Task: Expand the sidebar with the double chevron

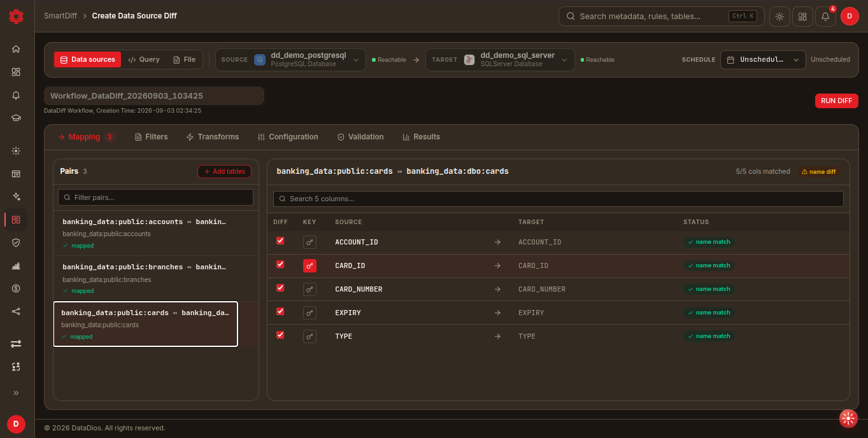Action: coord(16,393)
